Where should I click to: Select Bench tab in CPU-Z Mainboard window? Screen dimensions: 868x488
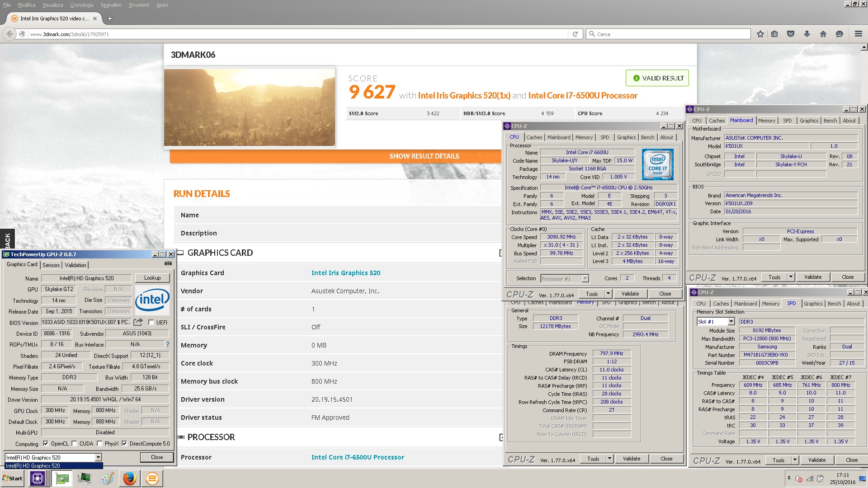pos(830,121)
